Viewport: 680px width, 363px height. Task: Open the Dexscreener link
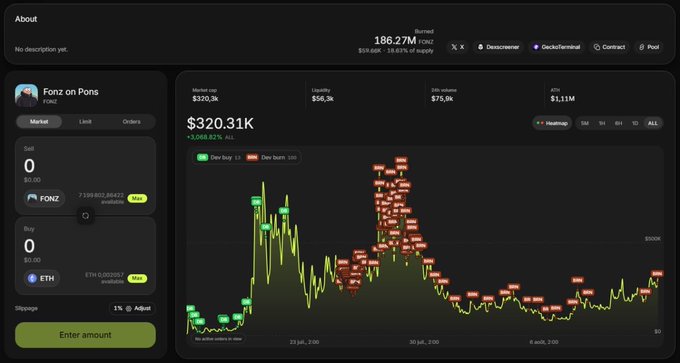click(498, 47)
